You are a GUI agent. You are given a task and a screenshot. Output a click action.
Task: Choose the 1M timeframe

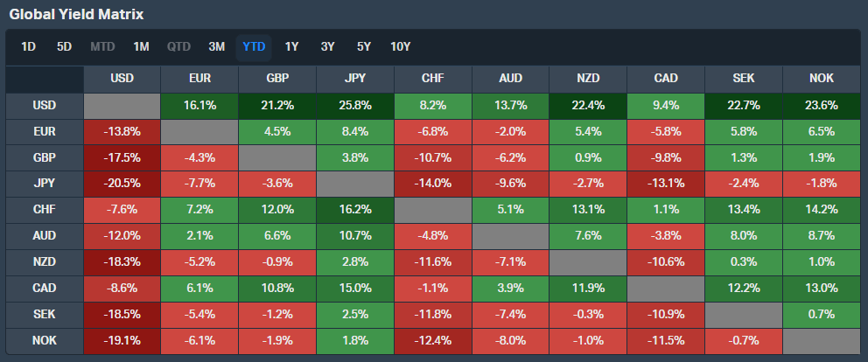141,46
